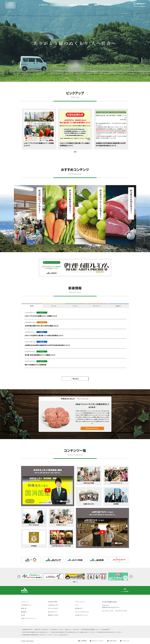The image size is (150, 644).
Task: Select the ニュース news tab
Action: pos(53,306)
